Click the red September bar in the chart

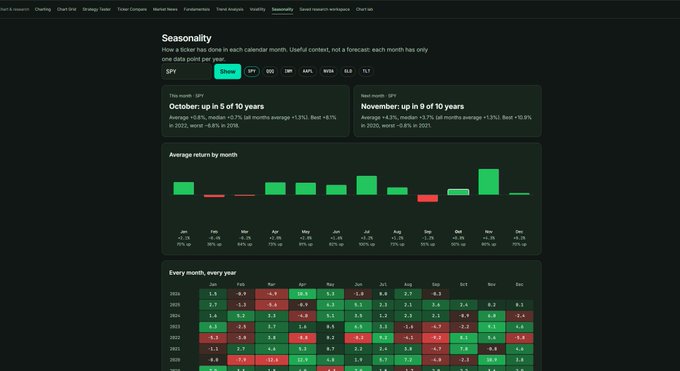(428, 198)
